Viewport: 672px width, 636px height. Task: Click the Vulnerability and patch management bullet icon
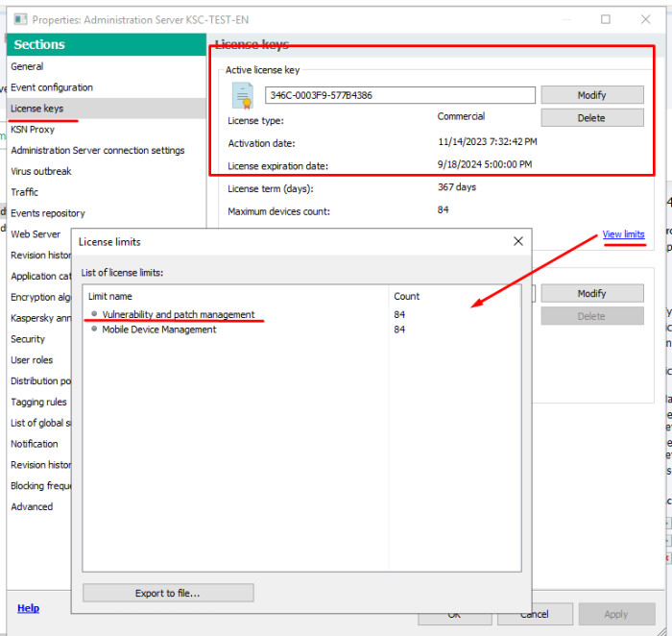94,314
